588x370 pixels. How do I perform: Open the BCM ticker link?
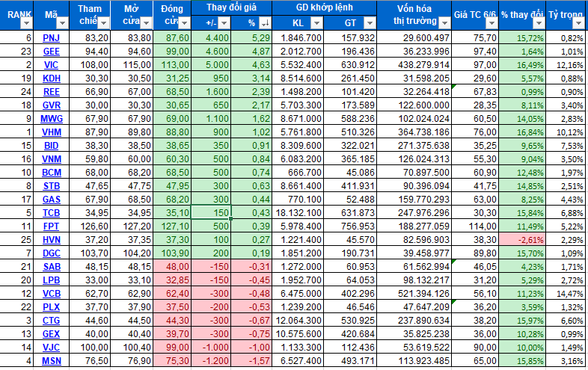(52, 173)
